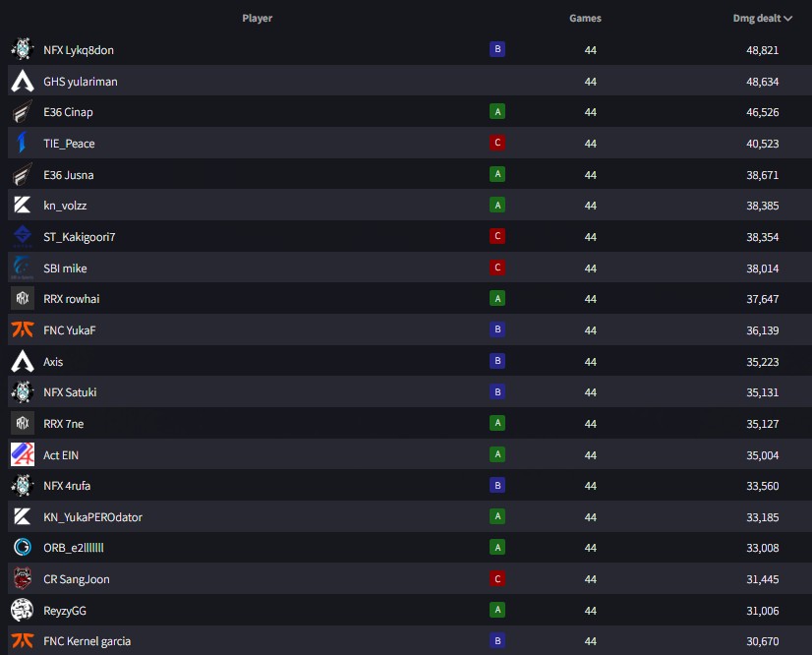
Task: Click the red C badge for TIE_Peace
Action: click(x=497, y=143)
